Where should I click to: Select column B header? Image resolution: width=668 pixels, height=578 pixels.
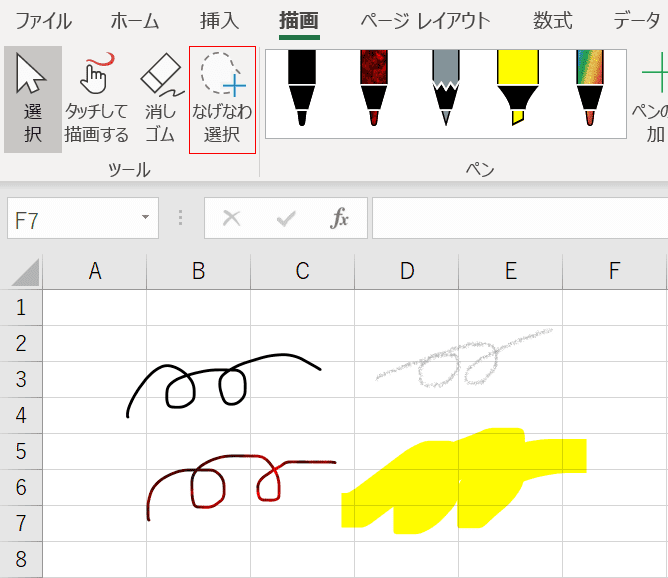(199, 271)
